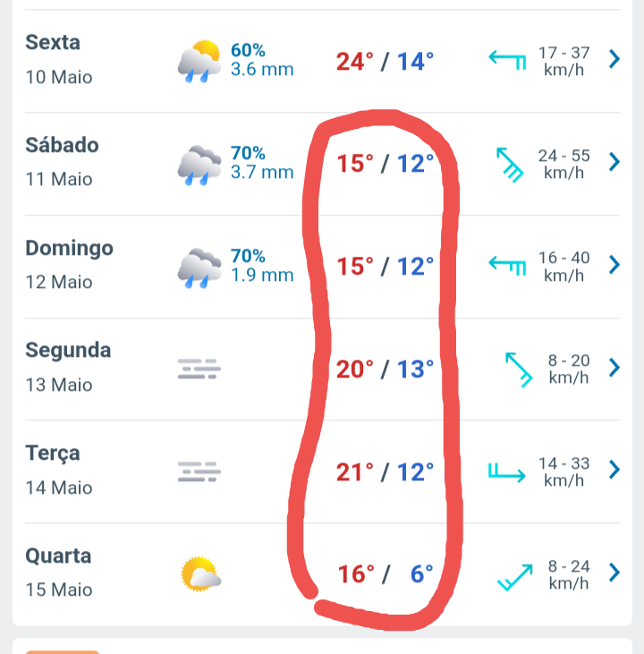Image resolution: width=644 pixels, height=654 pixels.
Task: Tap the fog icon for Terça
Action: click(x=199, y=471)
